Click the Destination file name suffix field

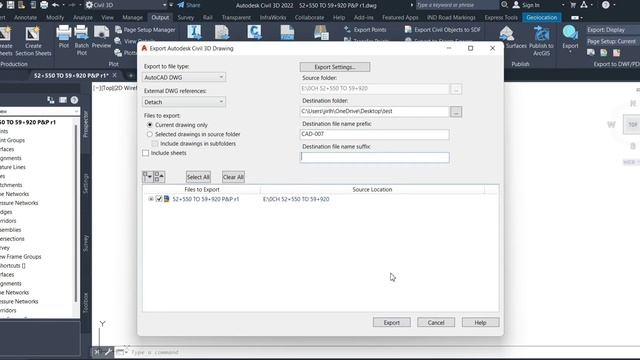coord(375,158)
